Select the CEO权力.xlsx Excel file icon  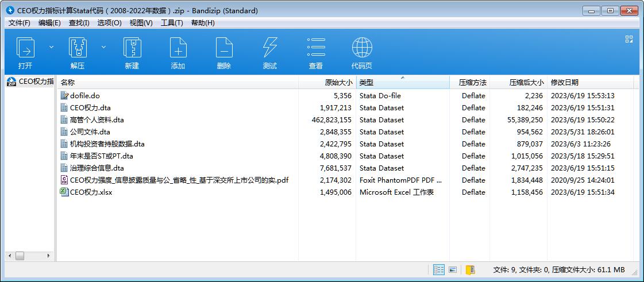tap(64, 192)
